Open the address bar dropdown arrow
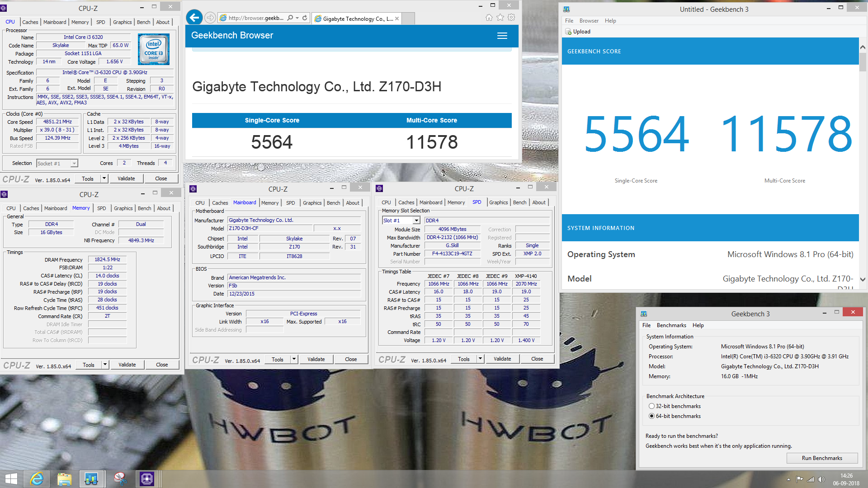Image resolution: width=868 pixels, height=488 pixels. pyautogui.click(x=297, y=18)
